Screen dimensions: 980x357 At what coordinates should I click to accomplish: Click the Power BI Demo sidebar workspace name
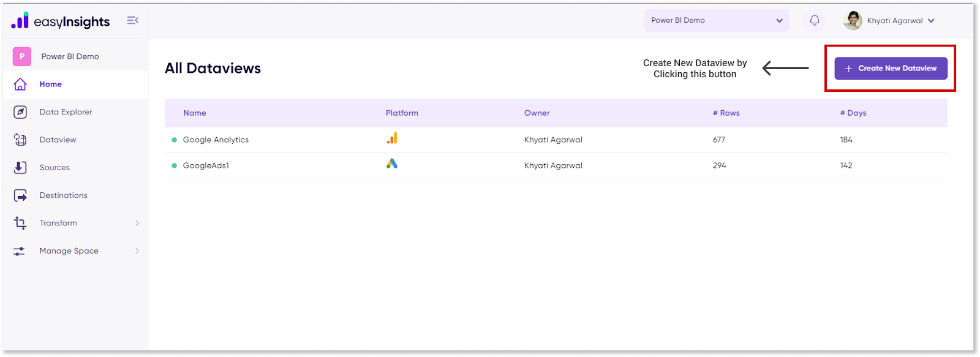[70, 56]
